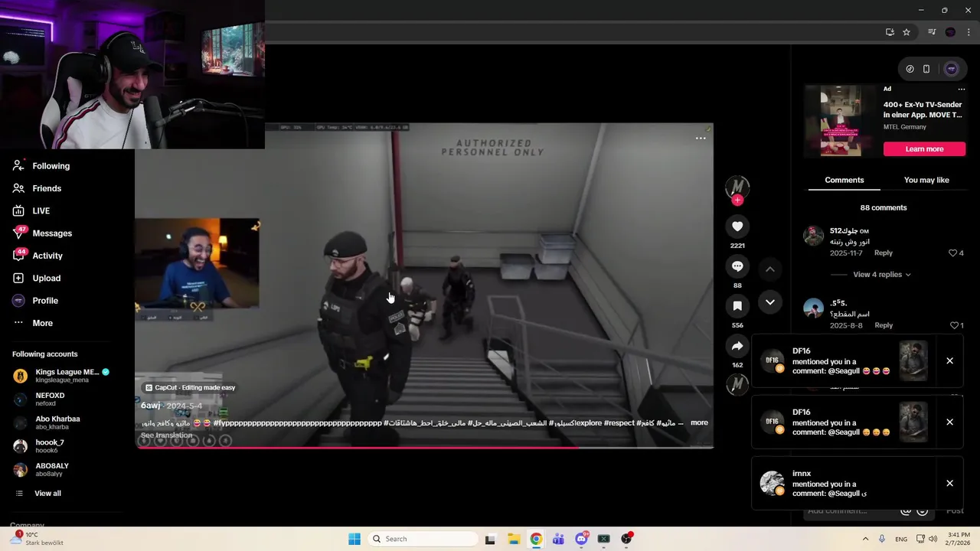Image resolution: width=980 pixels, height=551 pixels.
Task: Open the volume speaker tray icon
Action: click(933, 539)
